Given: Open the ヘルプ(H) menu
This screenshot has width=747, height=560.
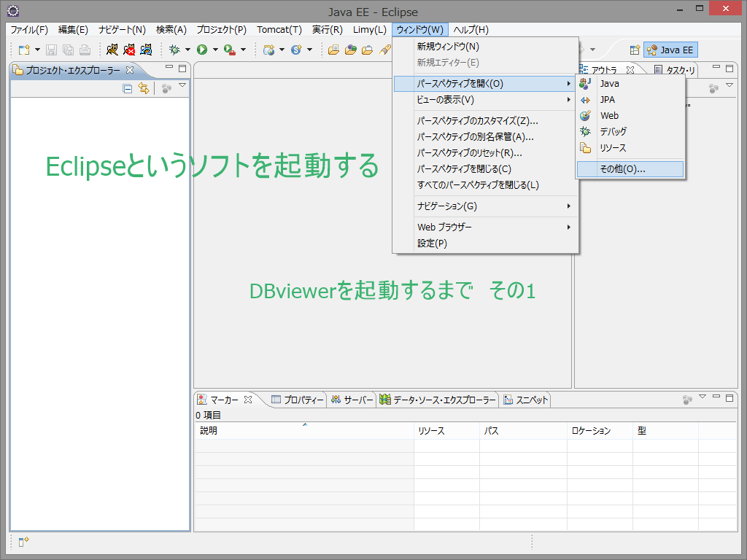Looking at the screenshot, I should pos(471,29).
